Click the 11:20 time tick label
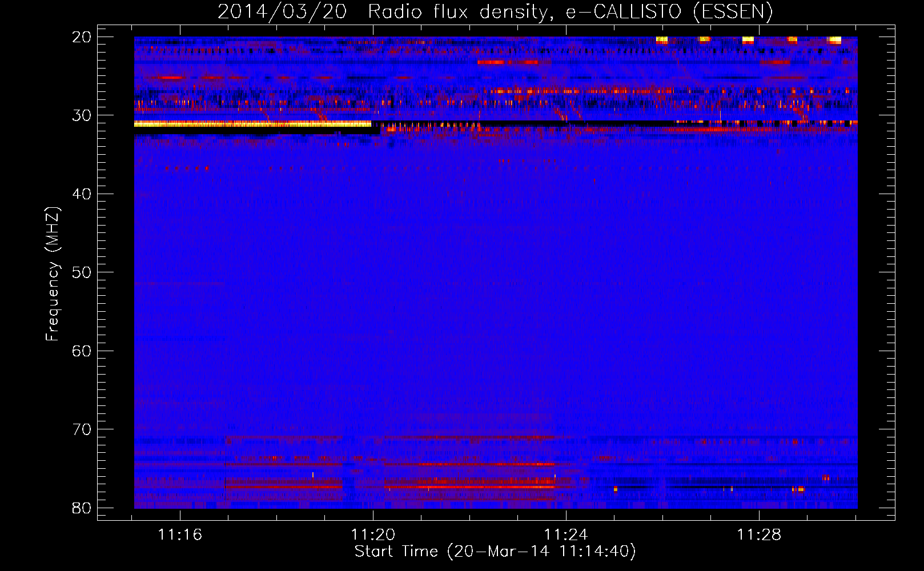The width and height of the screenshot is (924, 571). pos(373,535)
